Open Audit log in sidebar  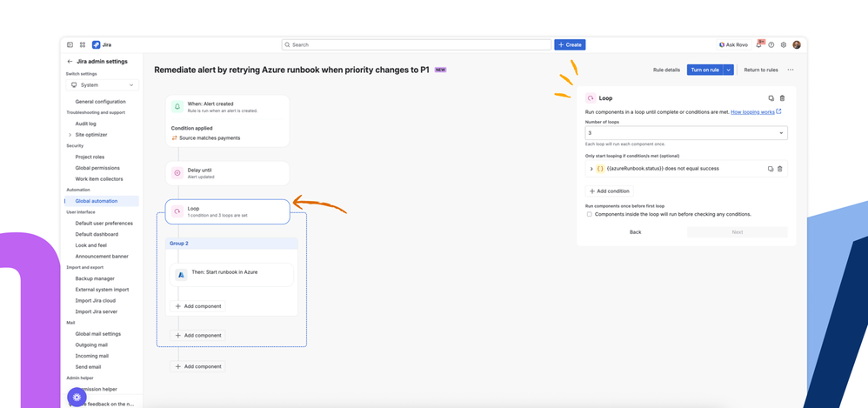[x=86, y=124]
